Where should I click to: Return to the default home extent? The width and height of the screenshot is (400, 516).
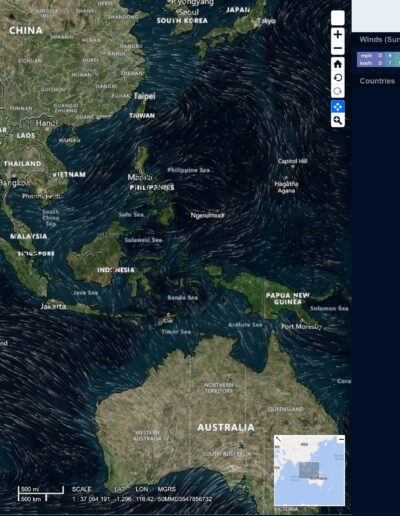point(338,64)
